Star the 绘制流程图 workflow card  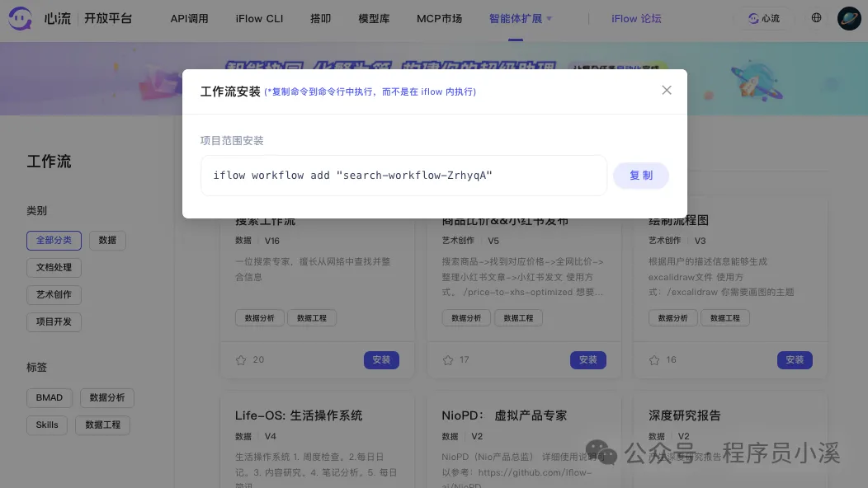653,359
